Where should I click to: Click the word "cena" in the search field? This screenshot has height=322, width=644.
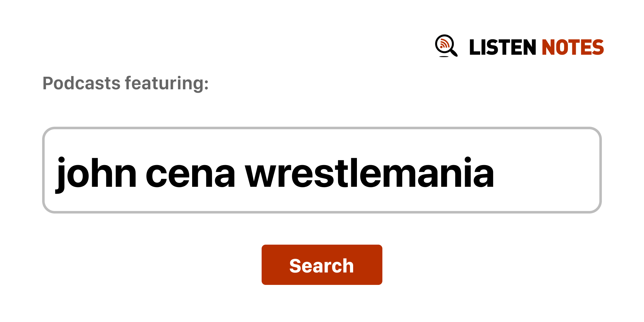click(x=190, y=174)
